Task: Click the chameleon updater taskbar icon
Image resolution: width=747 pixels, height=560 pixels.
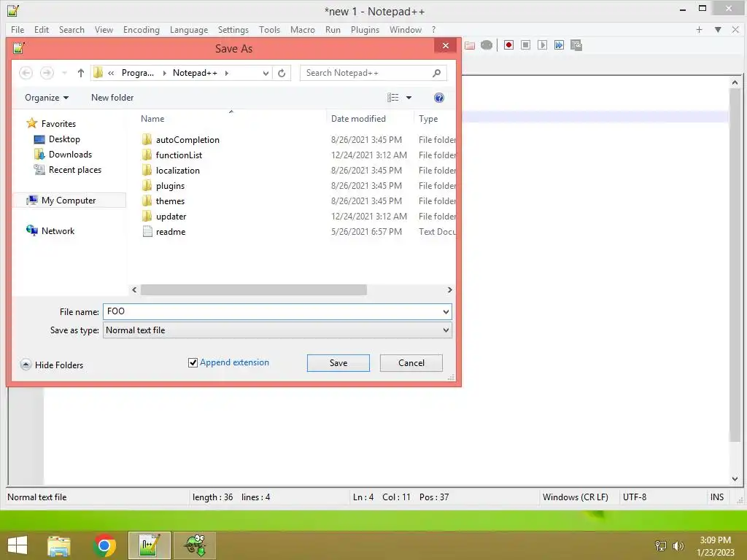Action: [x=194, y=545]
